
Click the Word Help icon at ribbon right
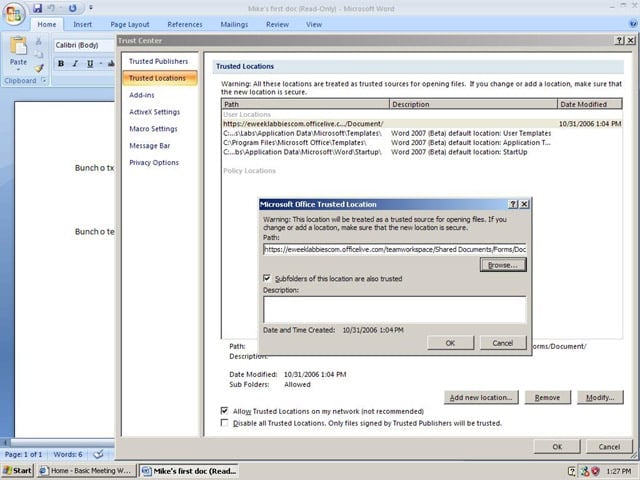[x=633, y=24]
